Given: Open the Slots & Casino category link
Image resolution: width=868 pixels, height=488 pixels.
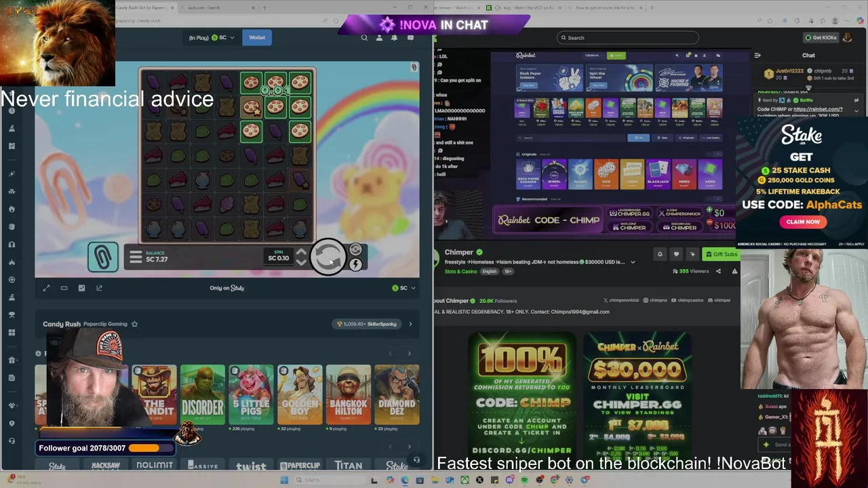Looking at the screenshot, I should (461, 271).
